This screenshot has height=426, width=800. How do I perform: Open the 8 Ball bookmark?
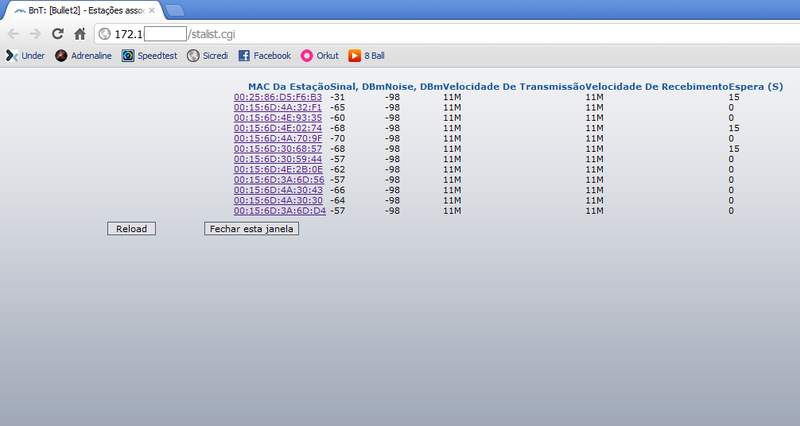[366, 56]
